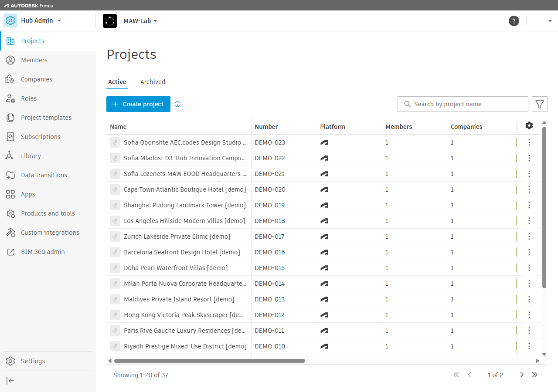Go to Roles in sidebar
The width and height of the screenshot is (558, 392).
pyautogui.click(x=48, y=98)
